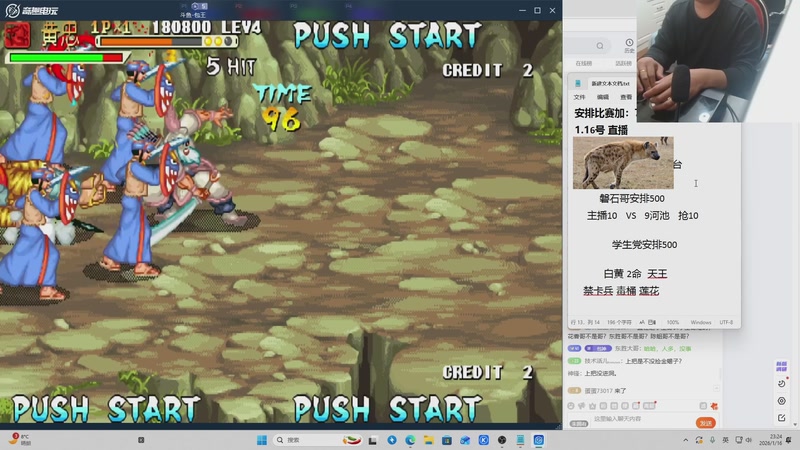Click the line '磐石哥安排500' in Notepad

[632, 198]
